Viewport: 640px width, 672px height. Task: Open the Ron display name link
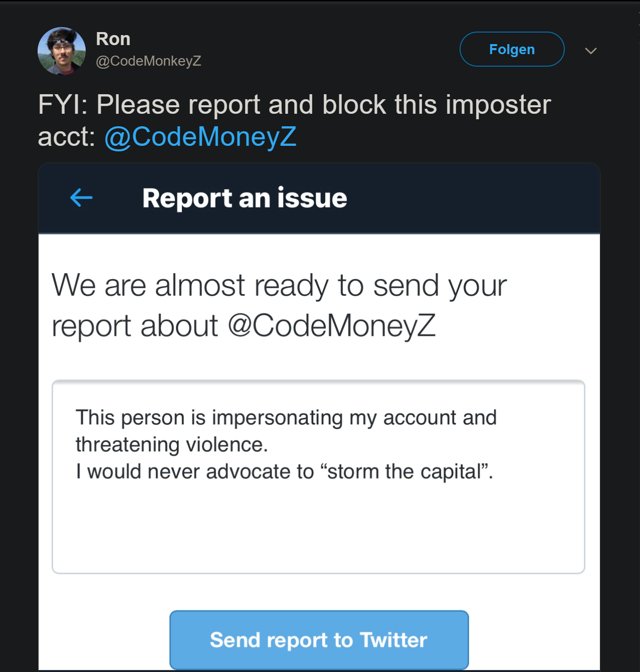113,39
